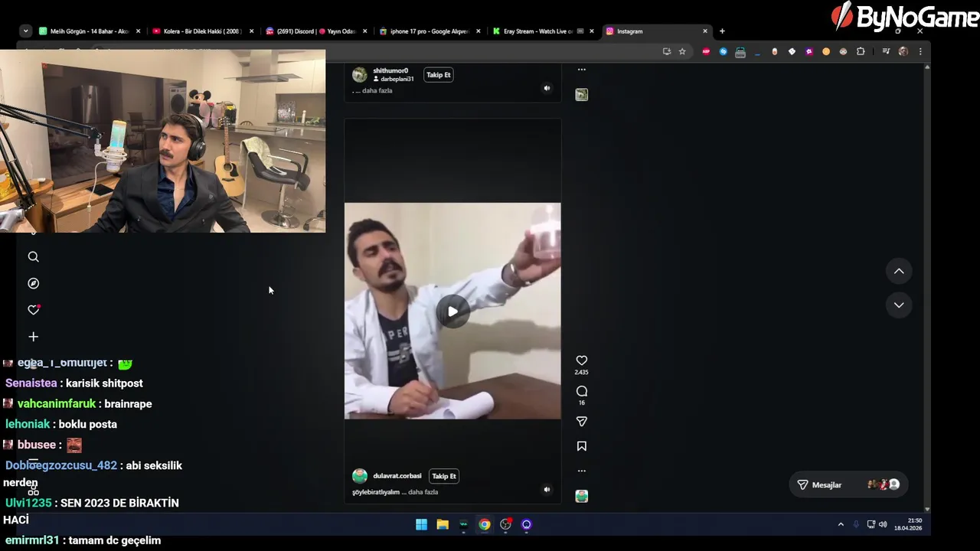Open the Explore compass icon
980x551 pixels.
pyautogui.click(x=33, y=283)
